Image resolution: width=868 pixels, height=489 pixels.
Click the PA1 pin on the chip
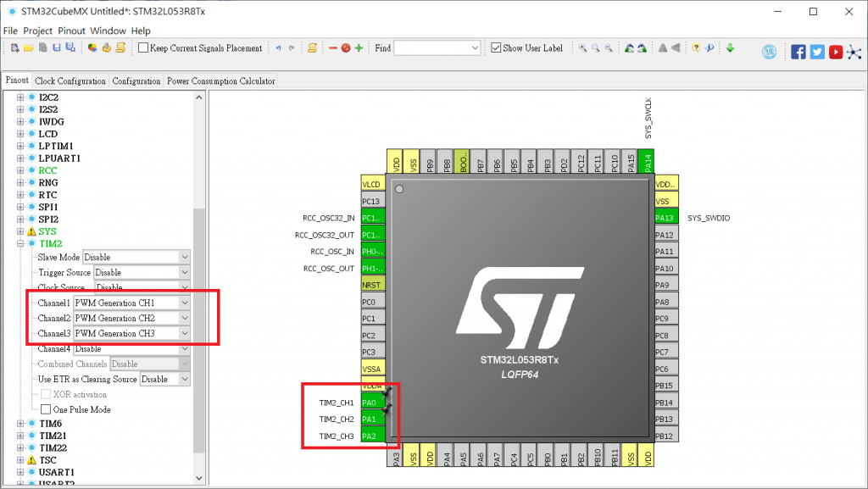tap(373, 419)
